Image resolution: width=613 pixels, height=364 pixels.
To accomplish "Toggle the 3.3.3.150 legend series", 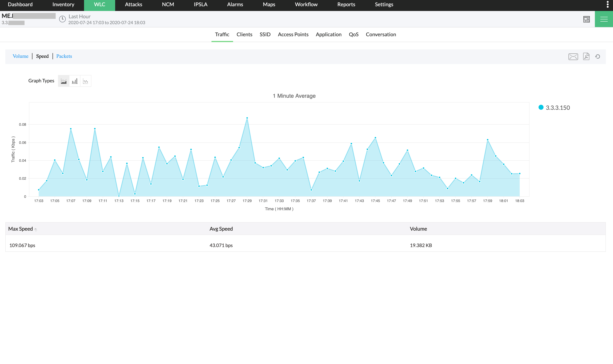I will 557,108.
